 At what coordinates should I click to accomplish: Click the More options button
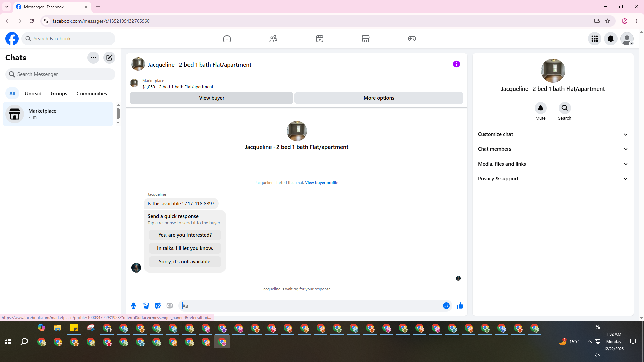click(x=379, y=98)
